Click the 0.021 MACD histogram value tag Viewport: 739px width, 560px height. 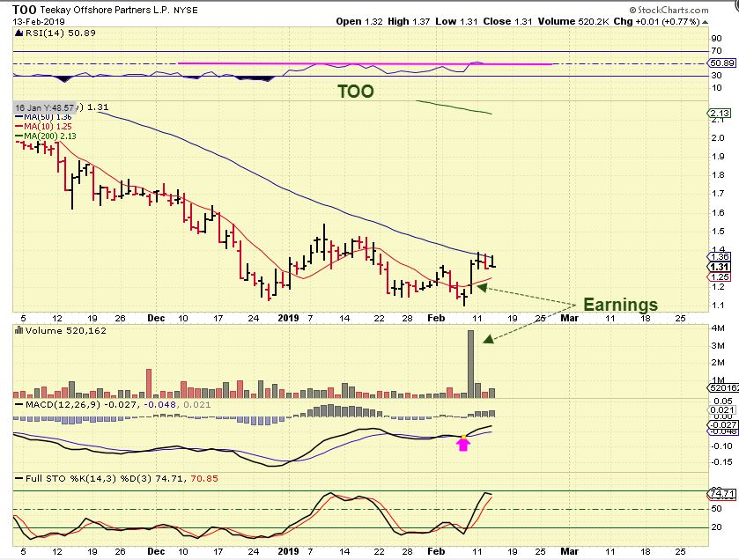[722, 410]
